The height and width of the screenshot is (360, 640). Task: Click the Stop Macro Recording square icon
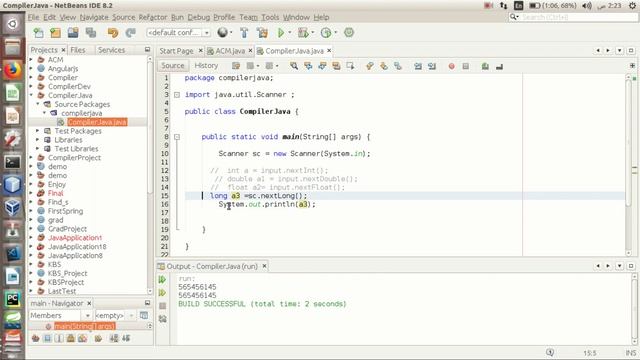point(466,66)
